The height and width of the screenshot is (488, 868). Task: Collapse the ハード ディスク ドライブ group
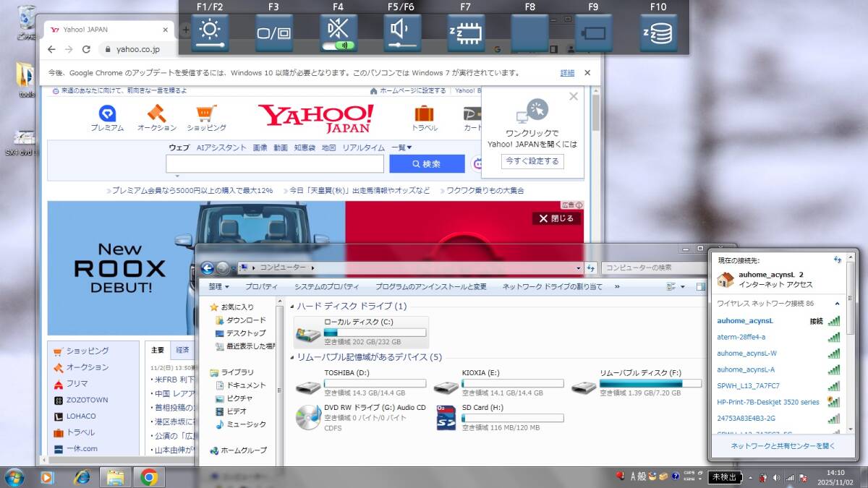pos(292,306)
